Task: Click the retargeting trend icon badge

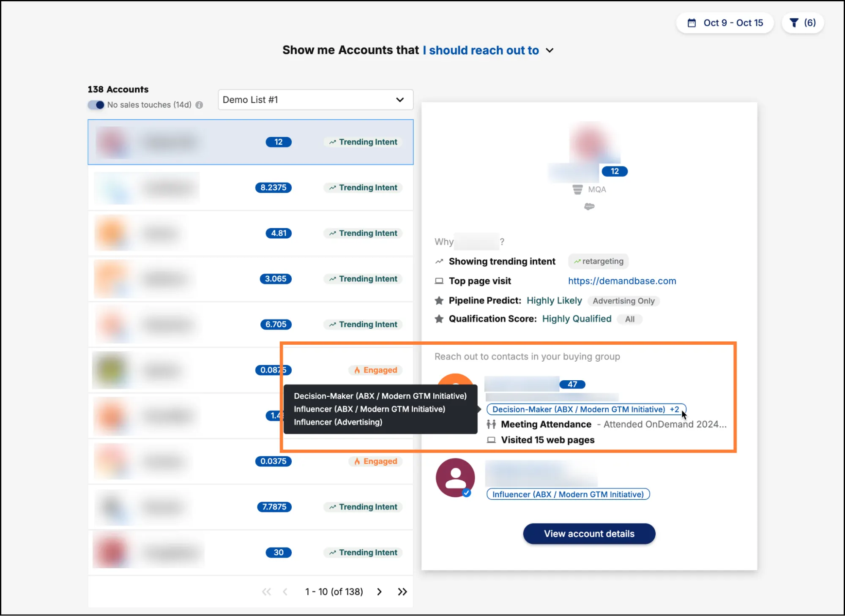Action: click(x=577, y=261)
